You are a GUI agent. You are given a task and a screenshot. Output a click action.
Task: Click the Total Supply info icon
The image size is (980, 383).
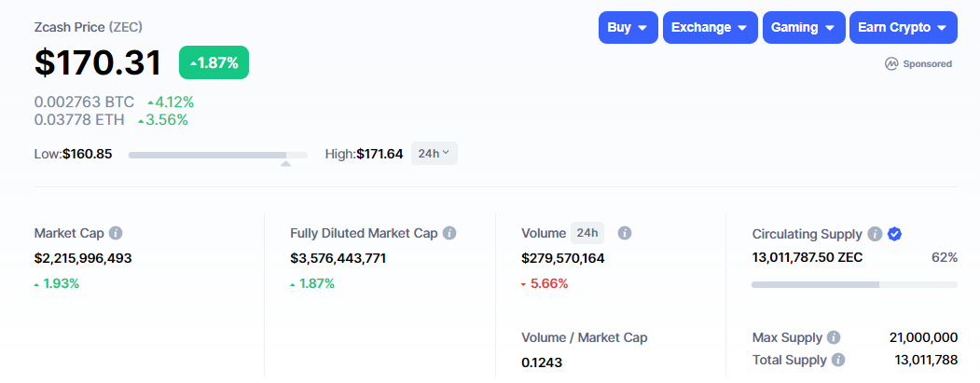[839, 361]
